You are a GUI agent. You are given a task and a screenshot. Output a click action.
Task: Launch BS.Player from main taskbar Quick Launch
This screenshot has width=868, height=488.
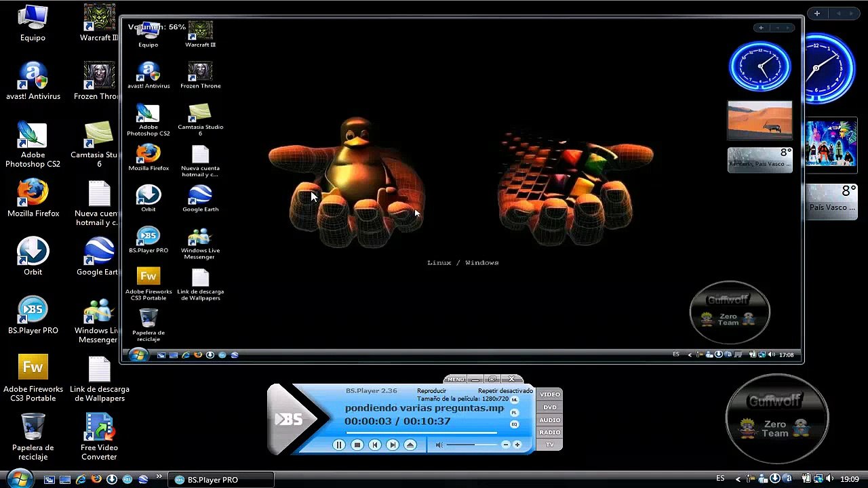pos(127,480)
